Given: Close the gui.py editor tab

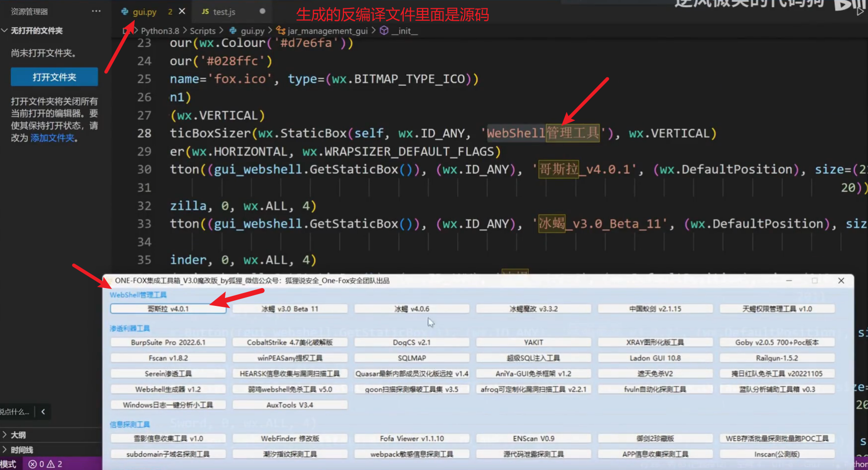Looking at the screenshot, I should coord(182,11).
